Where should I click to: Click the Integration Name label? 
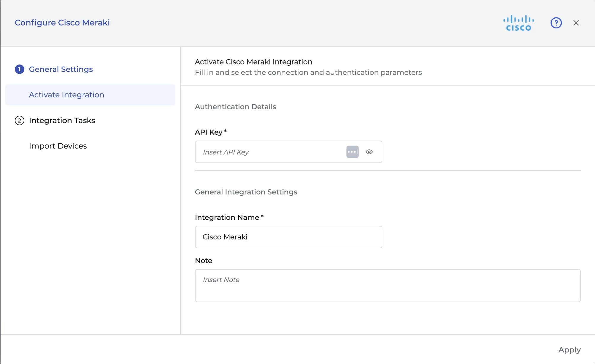[227, 218]
